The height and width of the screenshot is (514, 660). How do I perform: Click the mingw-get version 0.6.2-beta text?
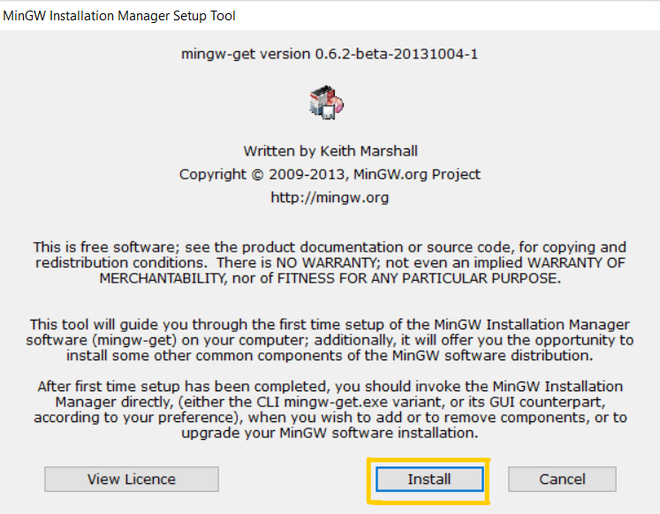click(x=329, y=53)
